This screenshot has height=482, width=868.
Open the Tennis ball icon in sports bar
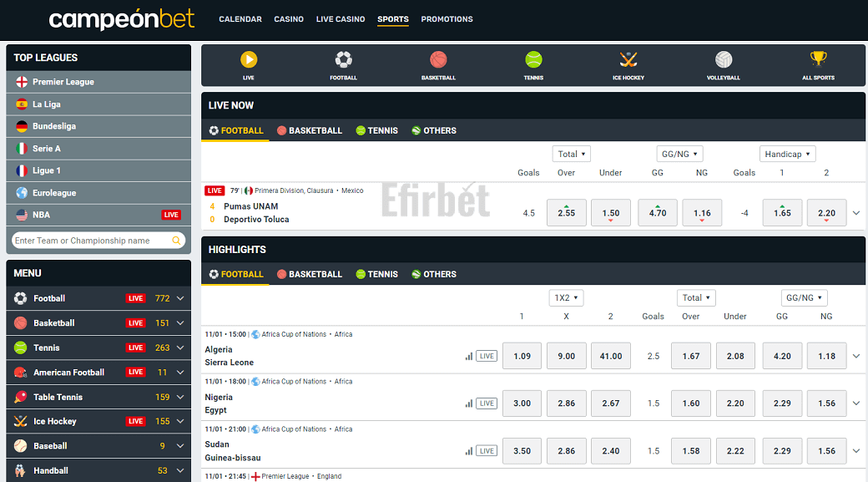point(533,60)
